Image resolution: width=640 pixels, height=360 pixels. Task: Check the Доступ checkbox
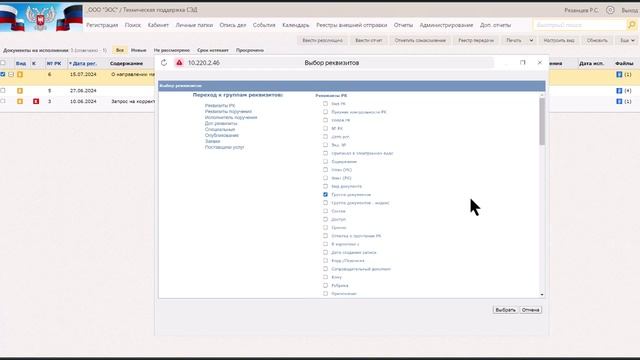[x=325, y=219]
